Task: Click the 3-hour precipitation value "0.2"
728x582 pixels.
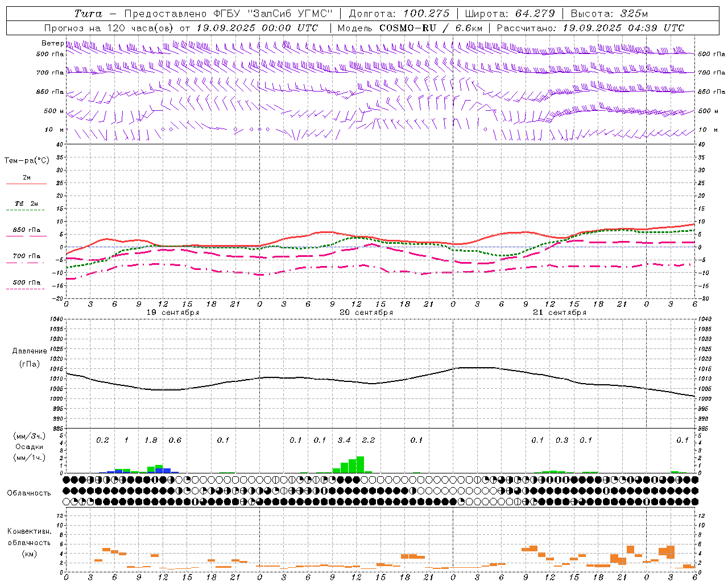Action: (102, 440)
